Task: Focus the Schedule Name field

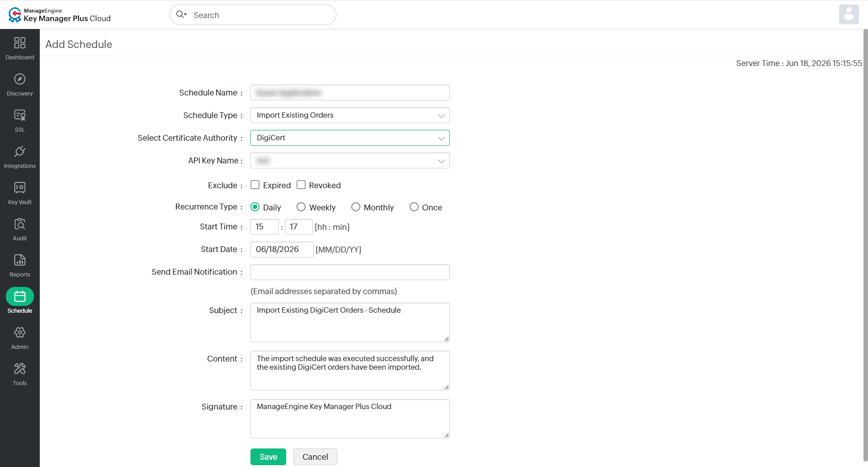Action: coord(350,93)
